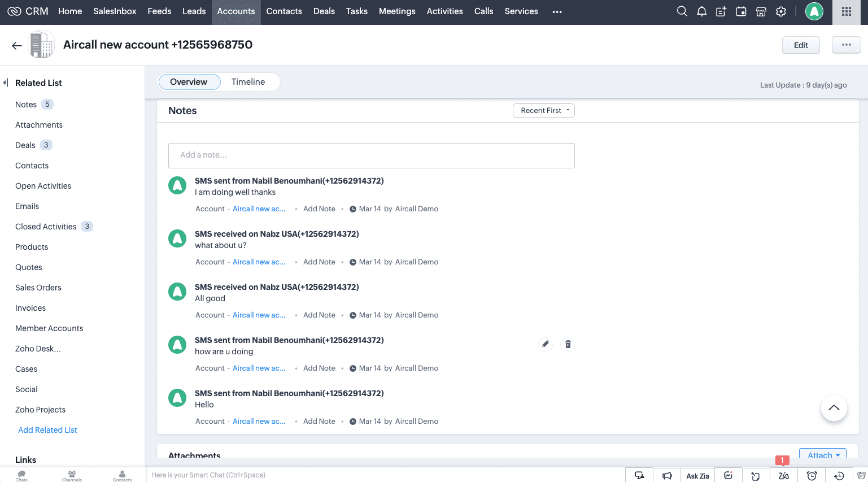868x482 pixels.
Task: Open the Deals module in navigation
Action: tap(324, 11)
